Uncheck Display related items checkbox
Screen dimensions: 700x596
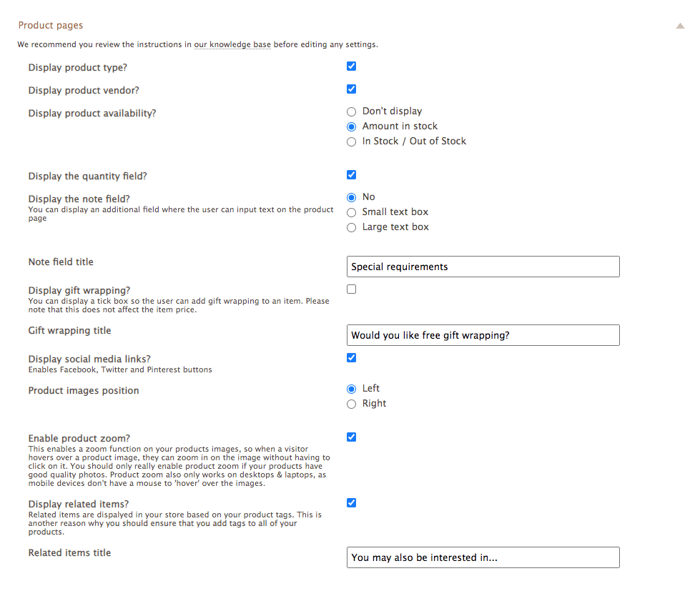click(351, 503)
